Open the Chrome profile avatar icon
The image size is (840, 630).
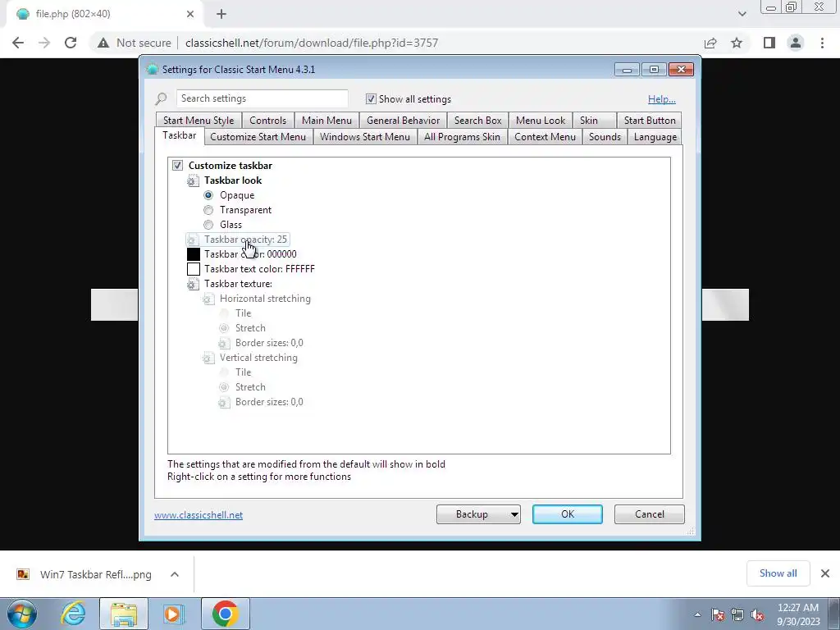click(796, 43)
